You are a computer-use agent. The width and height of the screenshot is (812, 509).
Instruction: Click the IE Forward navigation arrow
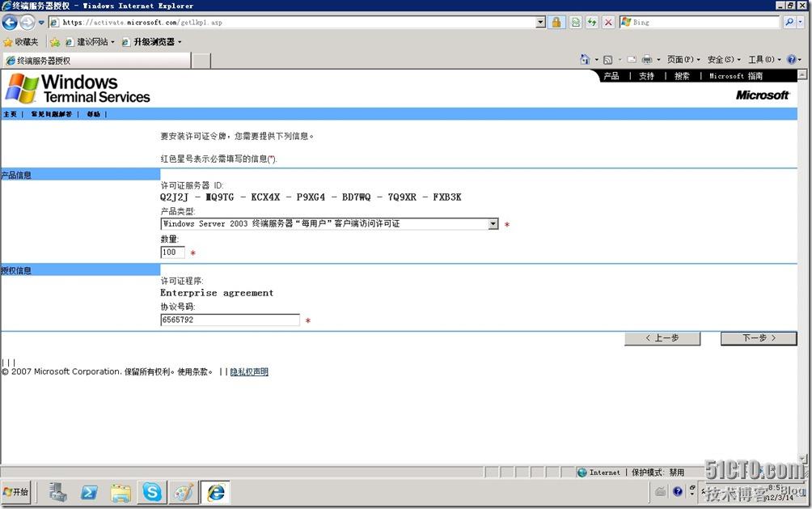point(27,23)
